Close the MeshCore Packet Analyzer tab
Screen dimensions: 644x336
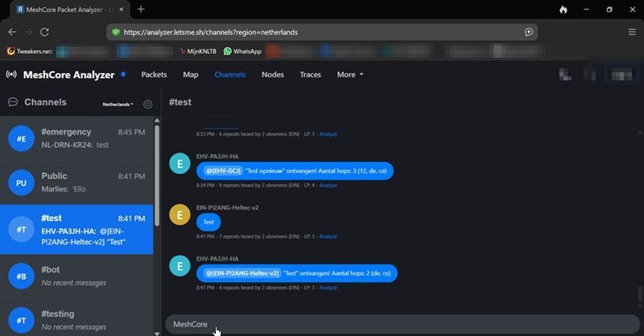click(x=122, y=10)
